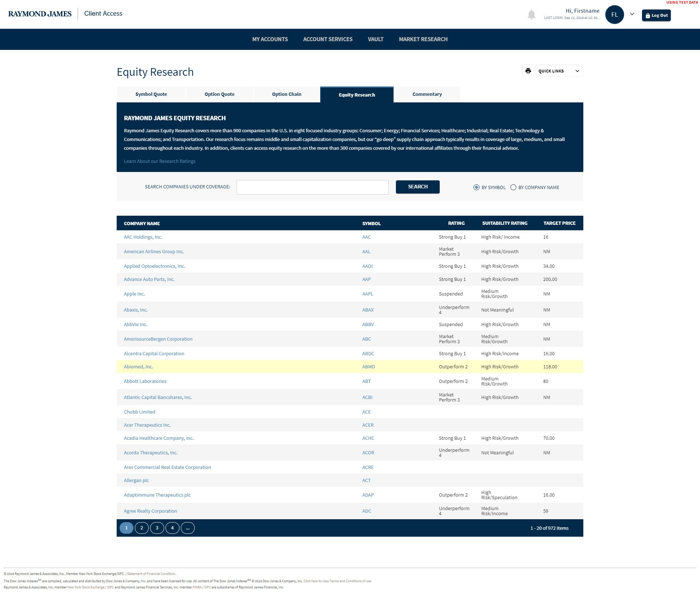700x595 pixels.
Task: Open Acadia Healthcare Company, Inc. link
Action: [159, 438]
